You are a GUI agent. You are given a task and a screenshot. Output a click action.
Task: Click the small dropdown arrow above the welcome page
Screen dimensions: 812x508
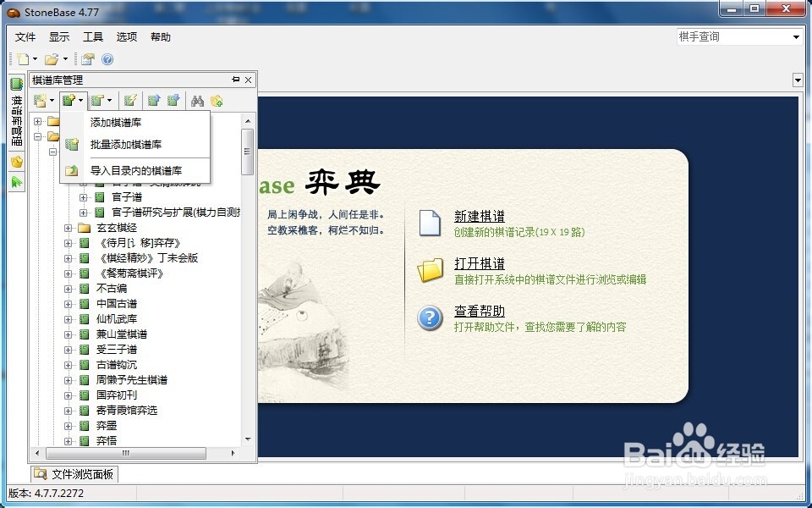(798, 80)
